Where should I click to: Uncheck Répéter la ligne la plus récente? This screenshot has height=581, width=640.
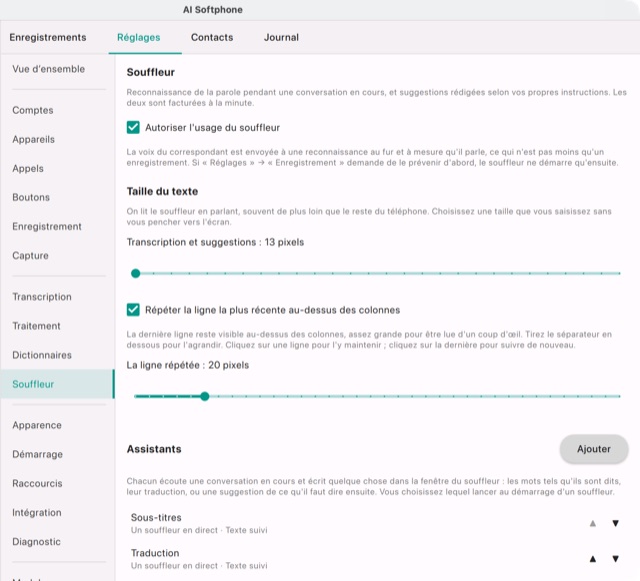(x=133, y=310)
